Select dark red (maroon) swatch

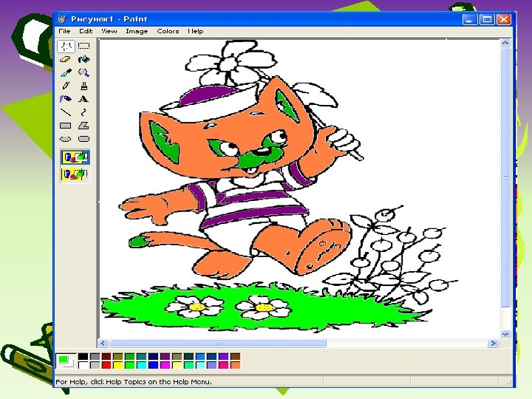[106, 356]
